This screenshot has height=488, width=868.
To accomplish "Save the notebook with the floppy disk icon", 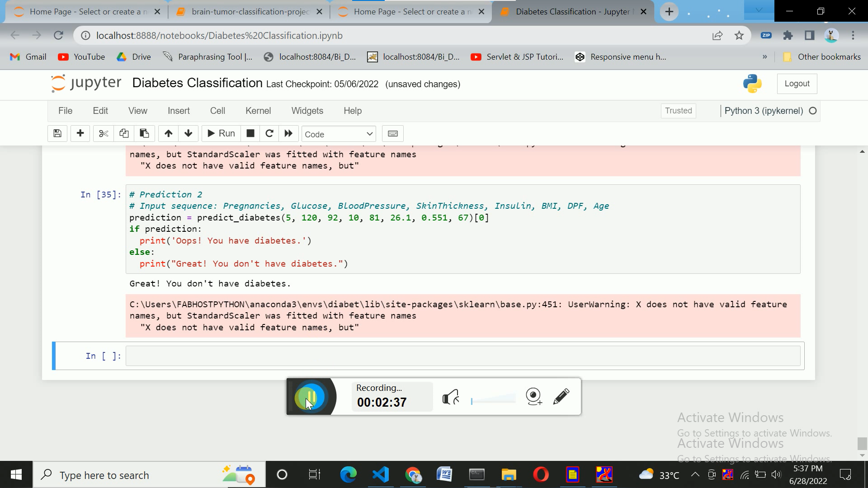I will [x=57, y=134].
